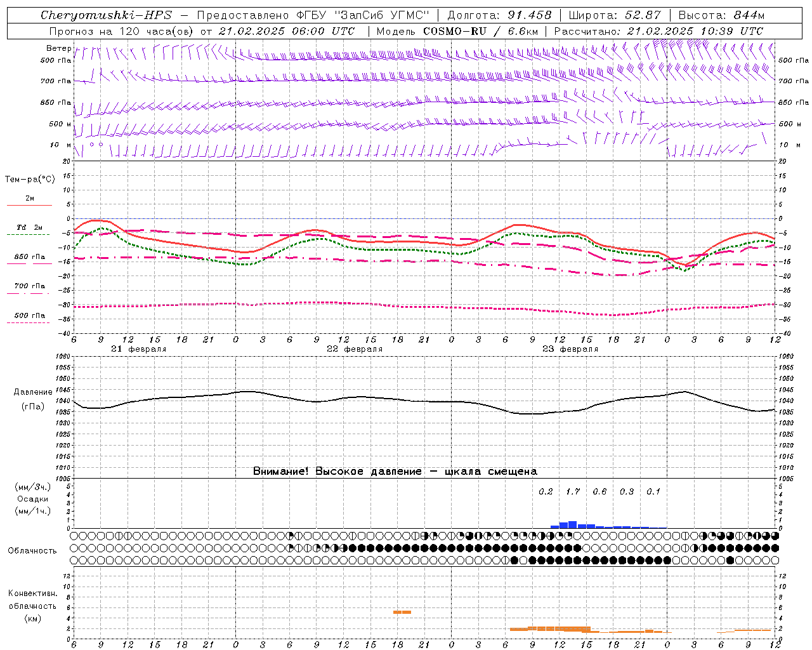Click the 'Осадки' precipitation label
The height and width of the screenshot is (650, 812).
click(x=33, y=499)
